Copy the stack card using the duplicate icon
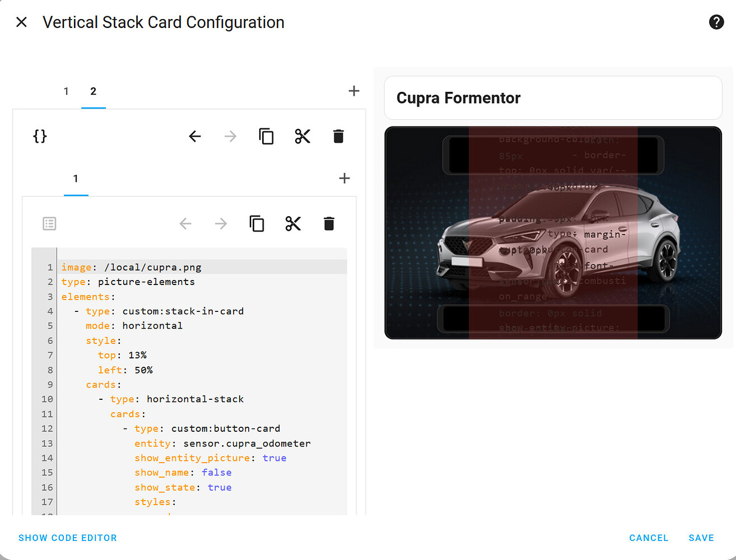Viewport: 736px width, 560px height. (266, 136)
